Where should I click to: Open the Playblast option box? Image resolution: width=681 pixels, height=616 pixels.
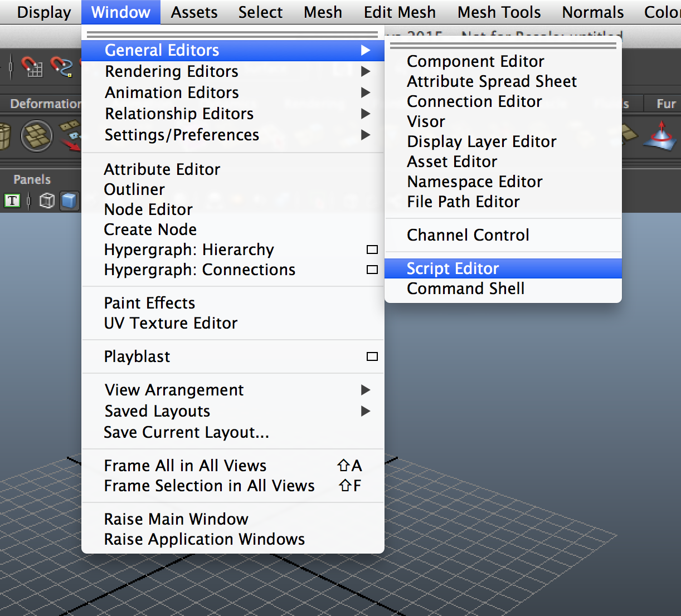(372, 356)
